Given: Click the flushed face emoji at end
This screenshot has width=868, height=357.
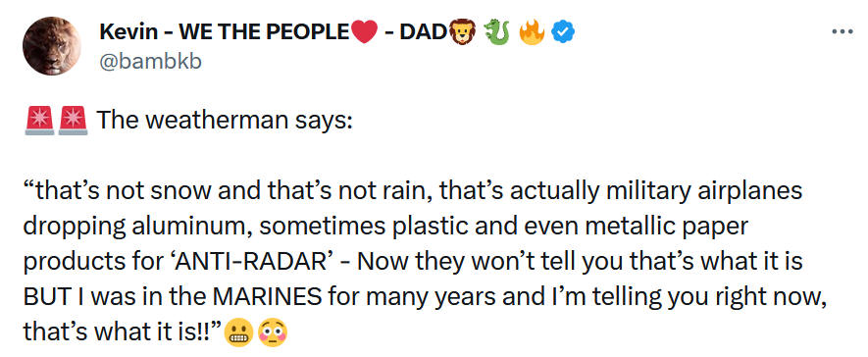Looking at the screenshot, I should click(273, 333).
